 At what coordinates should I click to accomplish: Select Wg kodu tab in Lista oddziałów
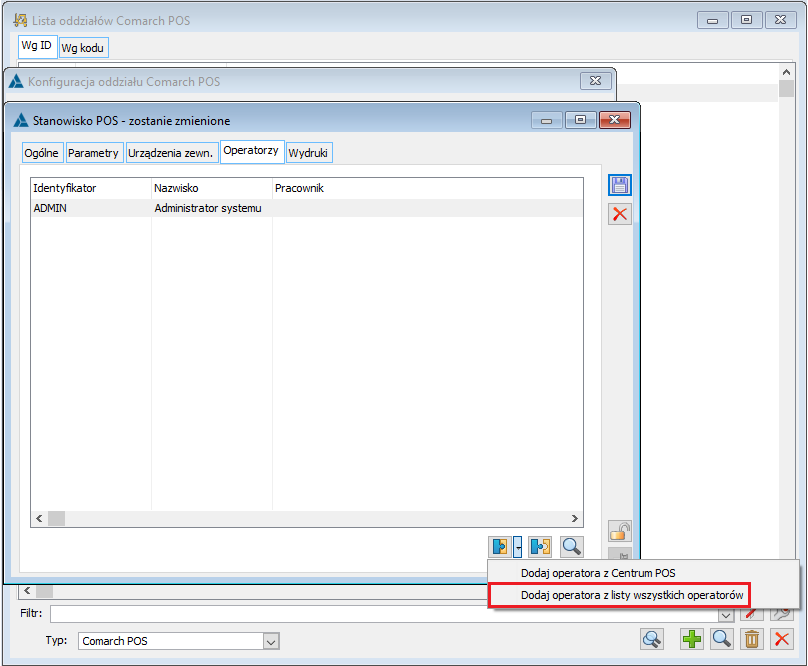[83, 48]
